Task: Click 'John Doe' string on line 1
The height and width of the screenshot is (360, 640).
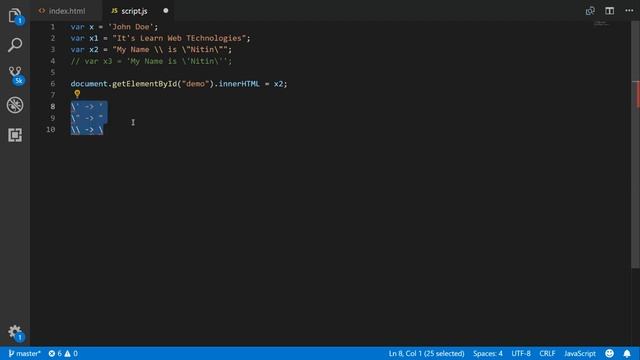Action: click(x=131, y=27)
